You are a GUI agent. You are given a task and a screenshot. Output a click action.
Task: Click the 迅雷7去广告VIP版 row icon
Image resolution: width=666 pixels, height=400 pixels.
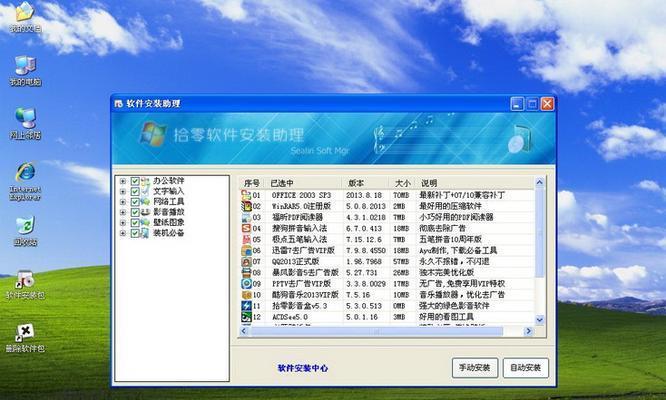[246, 250]
